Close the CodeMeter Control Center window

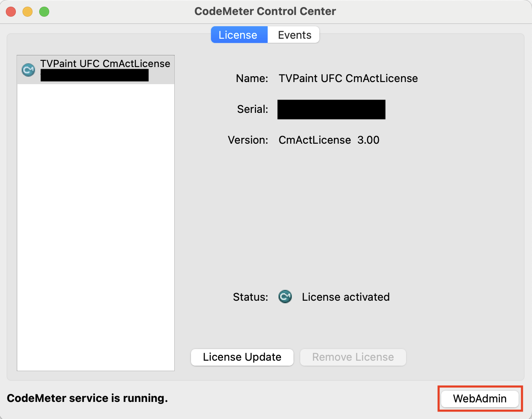tap(11, 12)
